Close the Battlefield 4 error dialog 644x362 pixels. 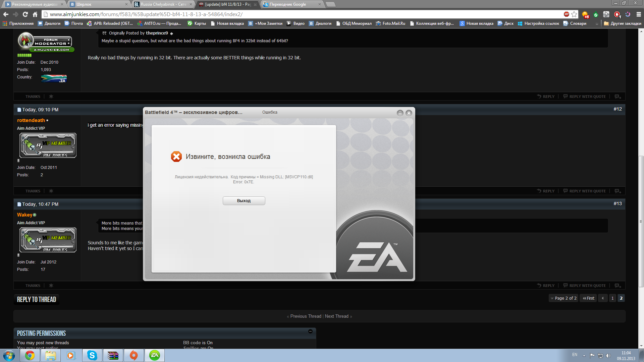point(409,113)
